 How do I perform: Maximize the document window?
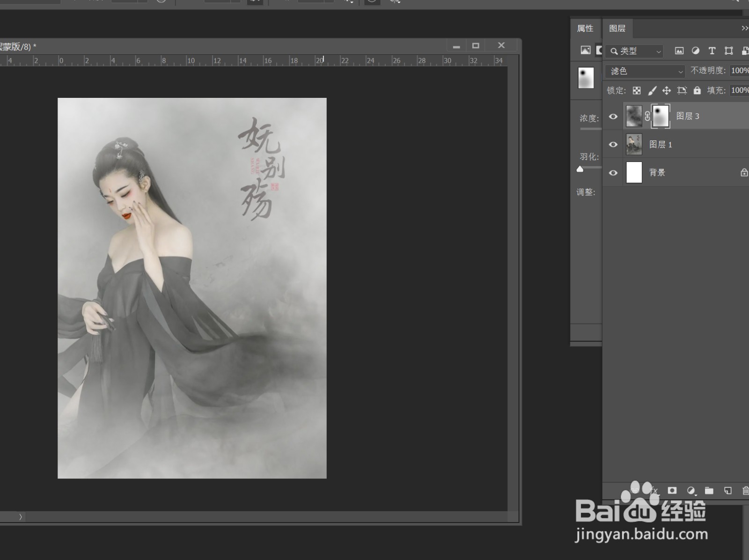[x=476, y=45]
